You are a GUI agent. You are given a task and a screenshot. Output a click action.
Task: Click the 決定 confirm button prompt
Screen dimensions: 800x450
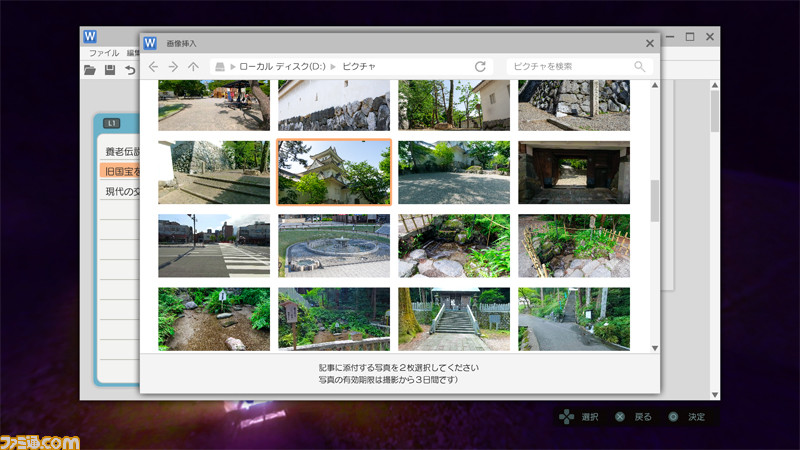click(x=687, y=417)
